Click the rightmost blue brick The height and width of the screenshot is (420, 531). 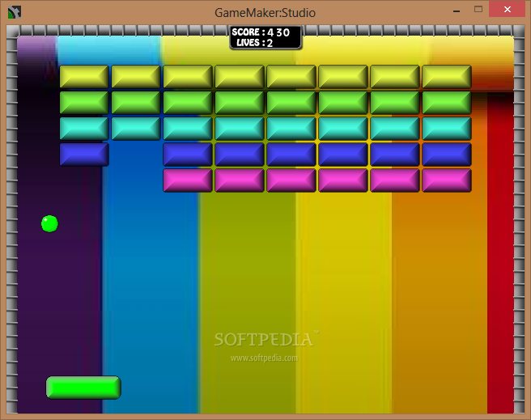[447, 155]
